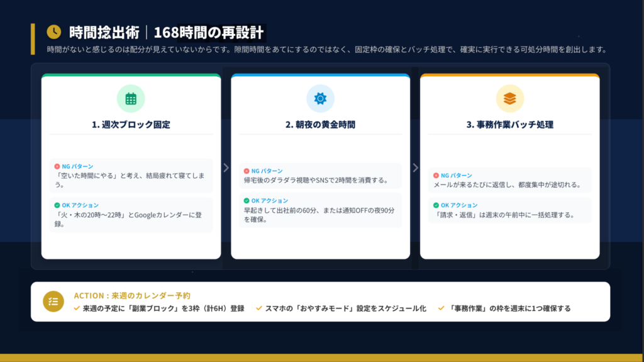
Task: Click the red NG icon in the 事務作業バッチ処理 card
Action: click(436, 176)
